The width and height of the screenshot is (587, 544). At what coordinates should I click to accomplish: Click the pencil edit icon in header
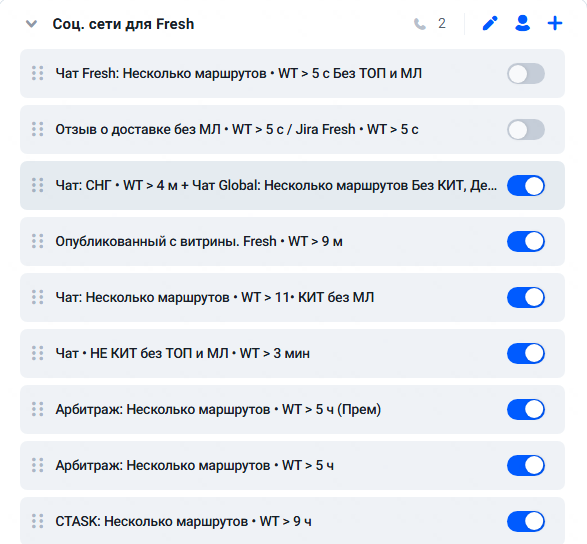490,24
